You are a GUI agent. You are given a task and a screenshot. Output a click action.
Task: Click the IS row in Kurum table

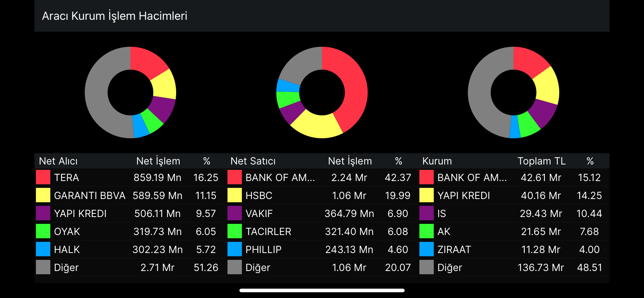pos(514,213)
